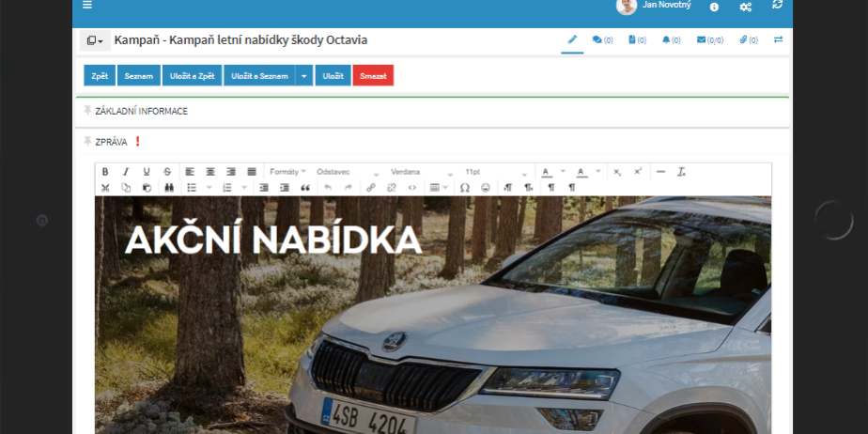The width and height of the screenshot is (868, 434).
Task: Toggle underline formatting
Action: tap(147, 172)
